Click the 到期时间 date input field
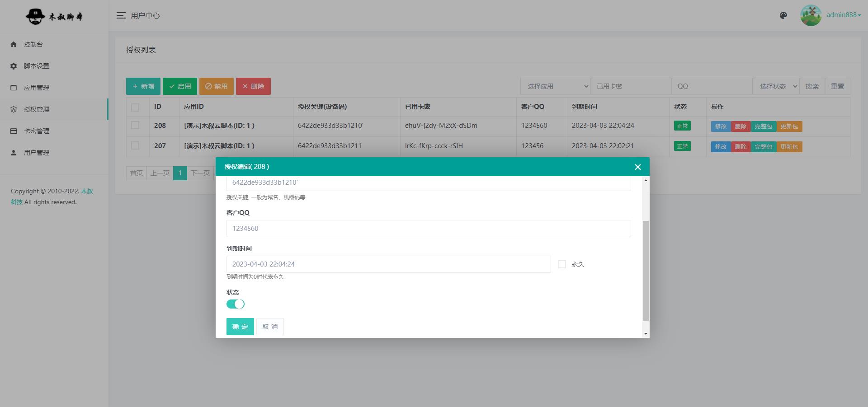This screenshot has height=407, width=868. point(388,264)
